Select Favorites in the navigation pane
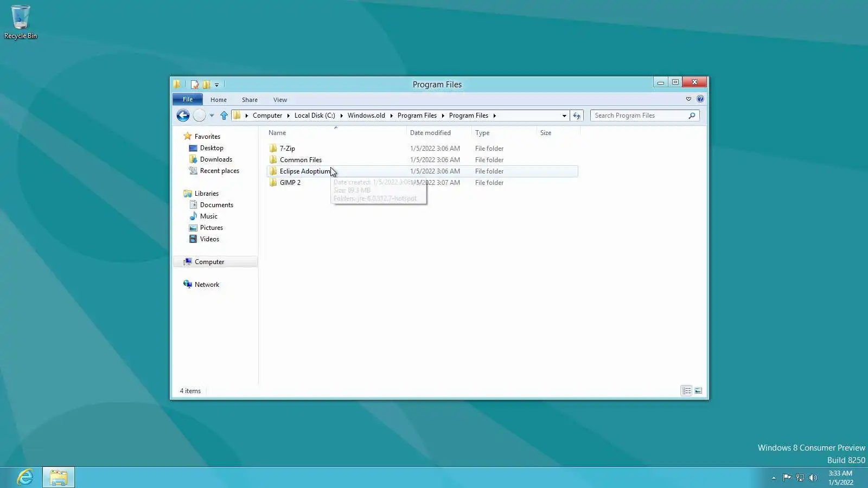The height and width of the screenshot is (488, 868). pos(207,137)
